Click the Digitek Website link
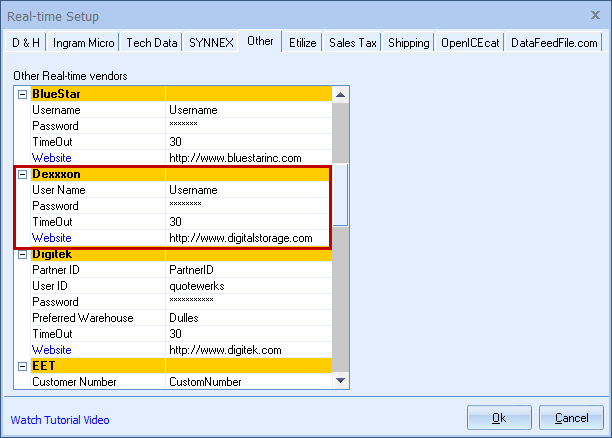Screen dimensions: 612x438 (52, 350)
